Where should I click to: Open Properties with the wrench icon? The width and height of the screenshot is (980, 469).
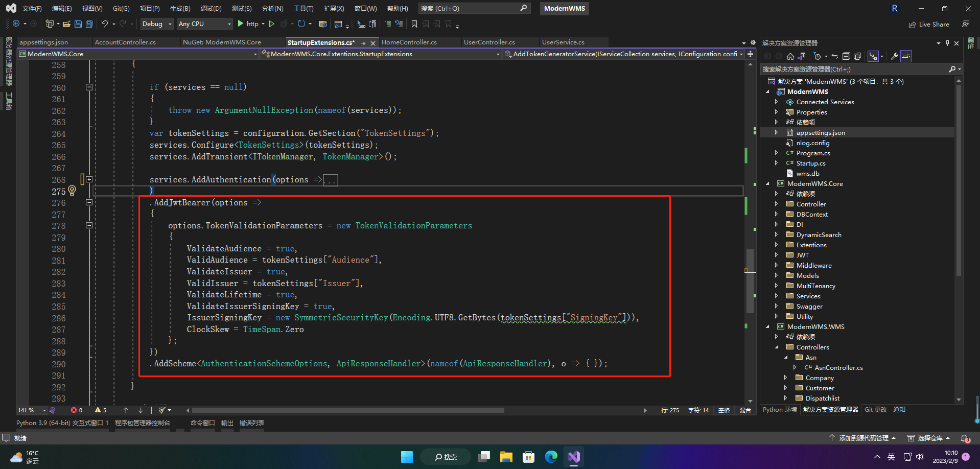(895, 56)
